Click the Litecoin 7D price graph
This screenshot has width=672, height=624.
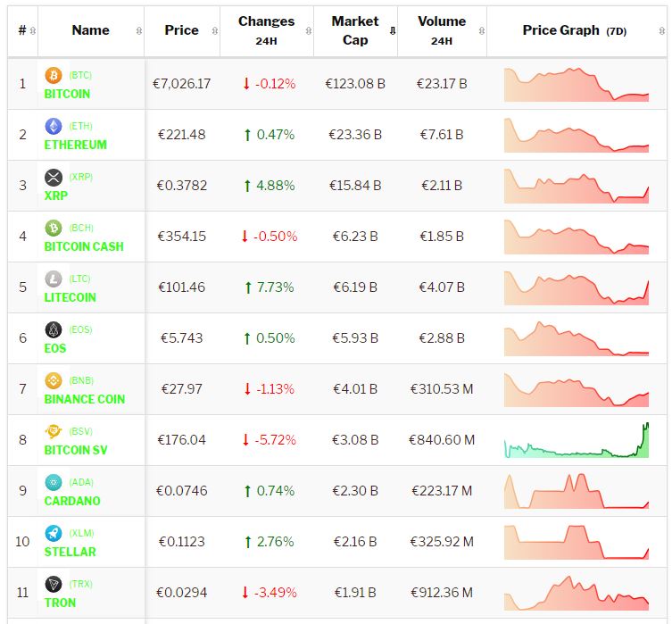click(x=577, y=287)
